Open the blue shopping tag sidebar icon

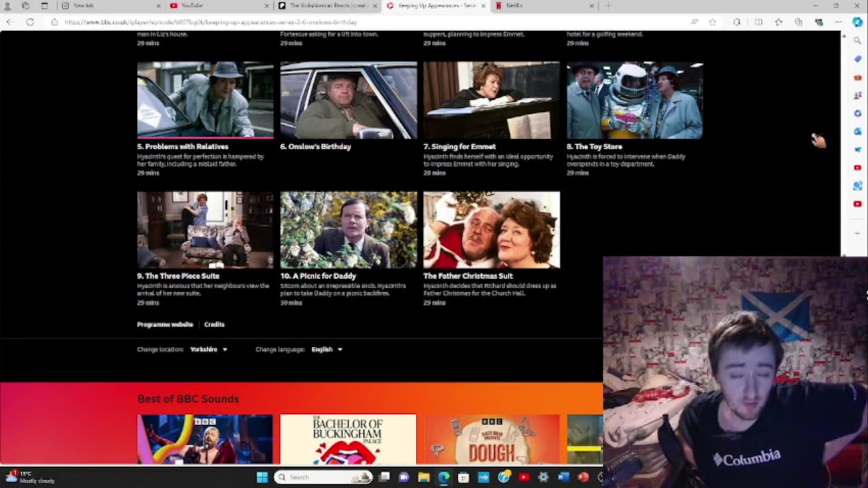857,59
